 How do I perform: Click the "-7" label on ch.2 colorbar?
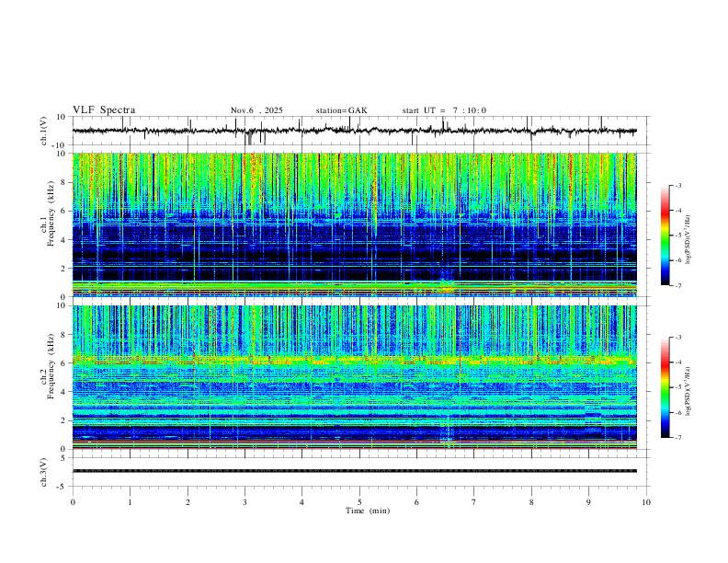pyautogui.click(x=678, y=438)
